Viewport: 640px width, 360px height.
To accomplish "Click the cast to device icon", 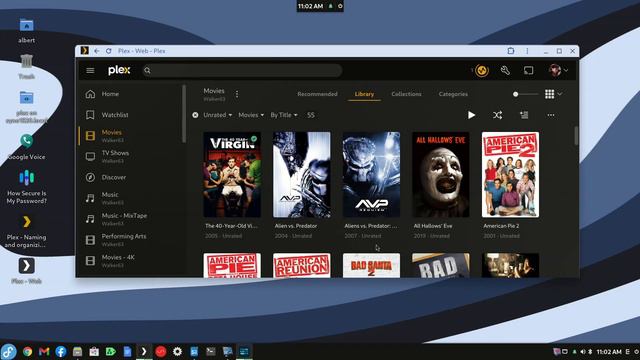I will coord(529,70).
